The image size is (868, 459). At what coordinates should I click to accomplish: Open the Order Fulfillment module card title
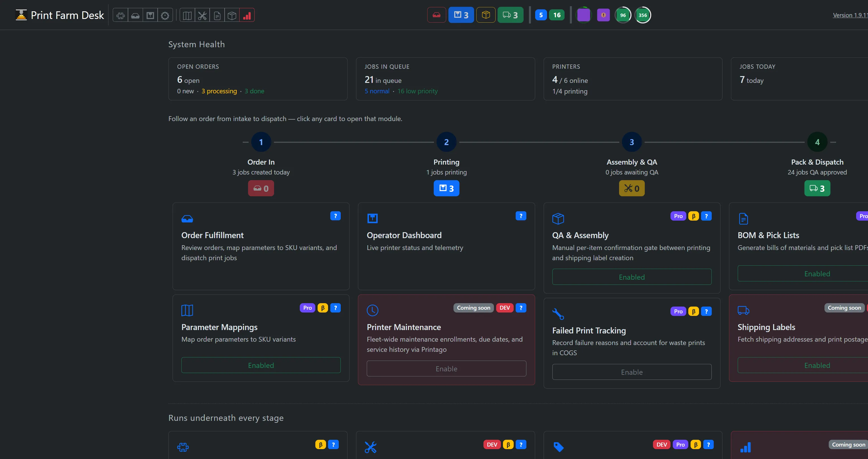(212, 235)
